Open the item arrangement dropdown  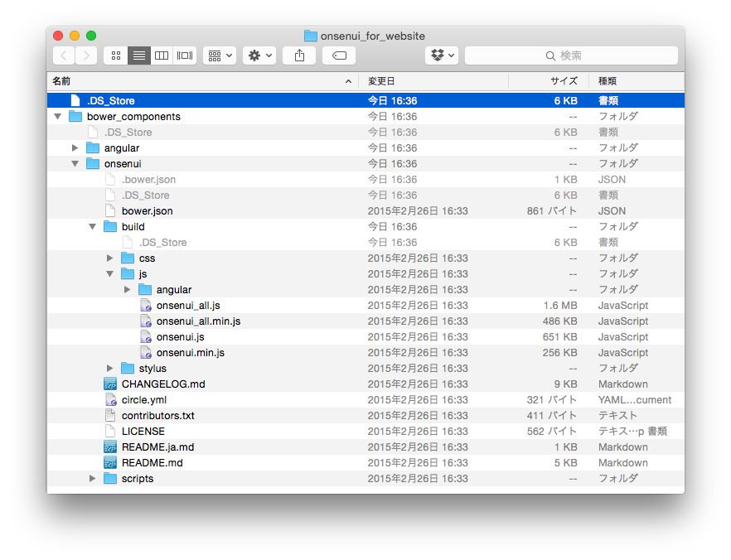(220, 56)
